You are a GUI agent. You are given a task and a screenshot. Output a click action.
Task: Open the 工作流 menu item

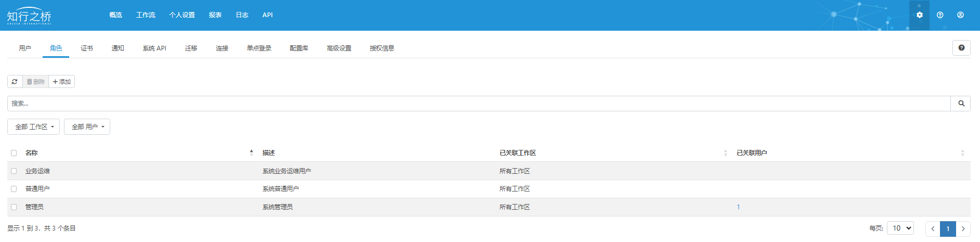point(146,15)
